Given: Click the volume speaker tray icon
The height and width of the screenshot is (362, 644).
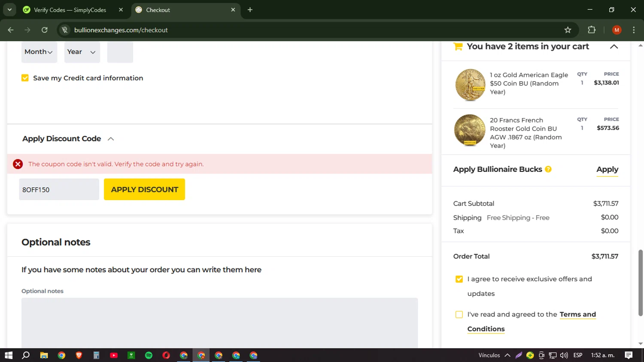Looking at the screenshot, I should [x=564, y=355].
